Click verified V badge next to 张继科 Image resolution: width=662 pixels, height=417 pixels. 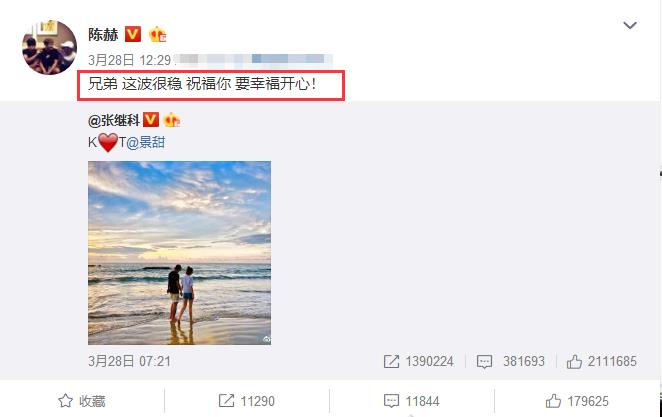[151, 120]
